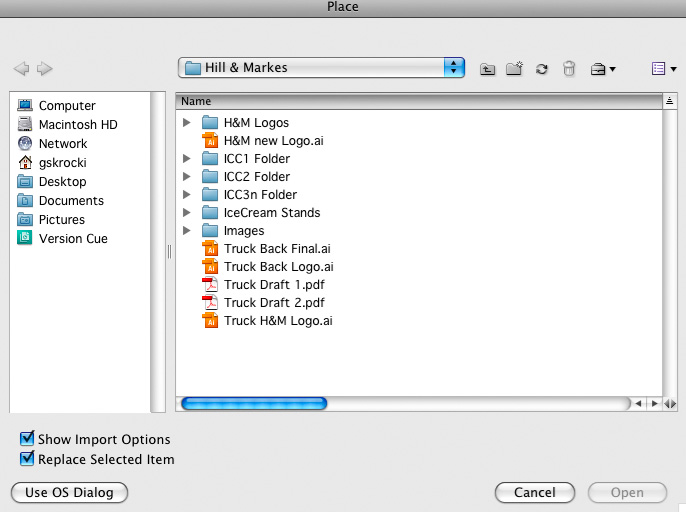686x512 pixels.
Task: Open the View mode list menu
Action: coord(664,69)
